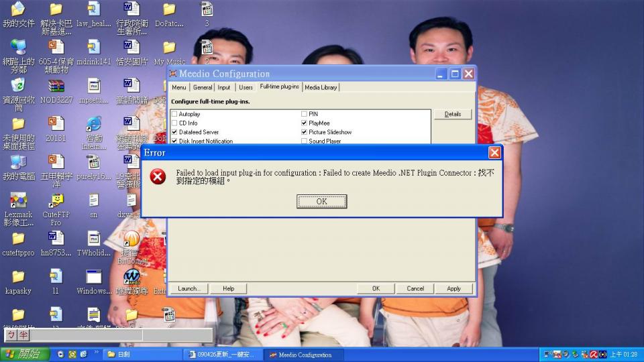Enable the PIN plug-in checkbox

[304, 114]
